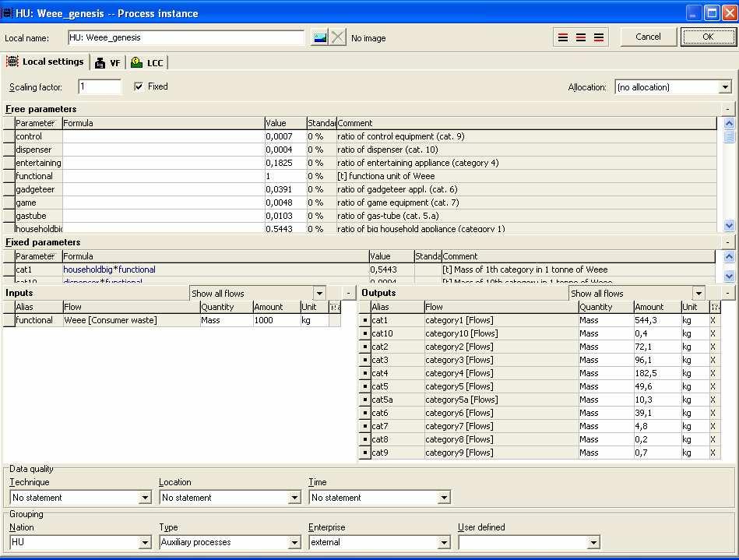Viewport: 739px width, 560px height.
Task: Click the Flow column header in Inputs
Action: [x=132, y=307]
